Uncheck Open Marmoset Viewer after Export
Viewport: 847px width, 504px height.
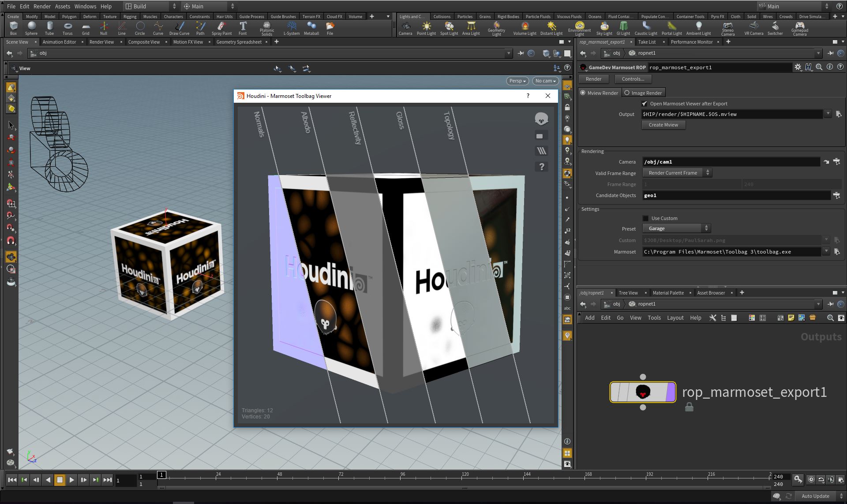click(x=645, y=104)
